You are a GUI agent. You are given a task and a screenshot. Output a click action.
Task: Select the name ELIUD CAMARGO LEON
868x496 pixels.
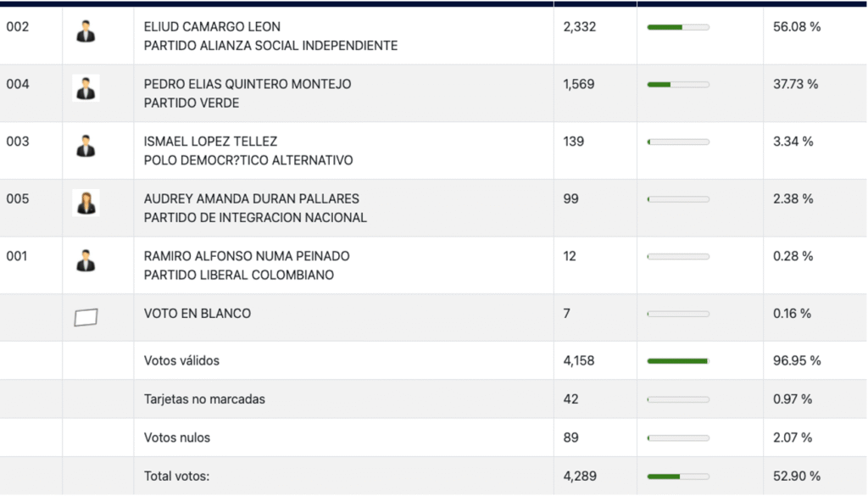[212, 27]
